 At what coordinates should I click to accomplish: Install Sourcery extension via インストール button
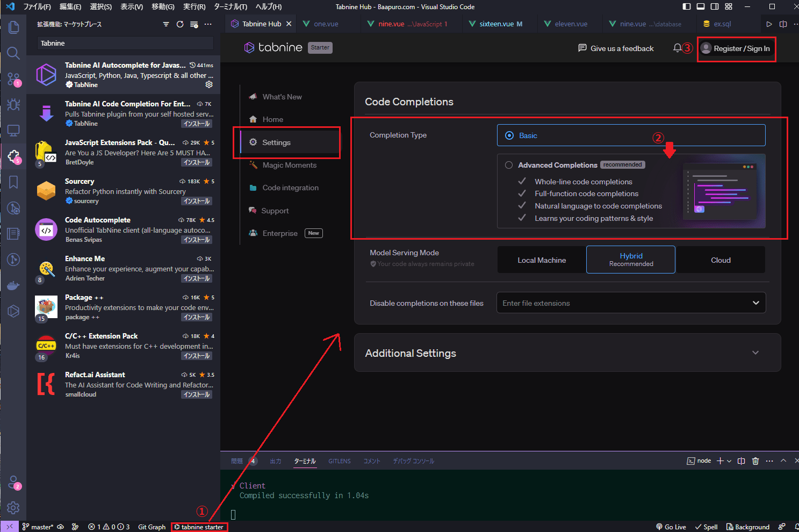[x=197, y=201]
